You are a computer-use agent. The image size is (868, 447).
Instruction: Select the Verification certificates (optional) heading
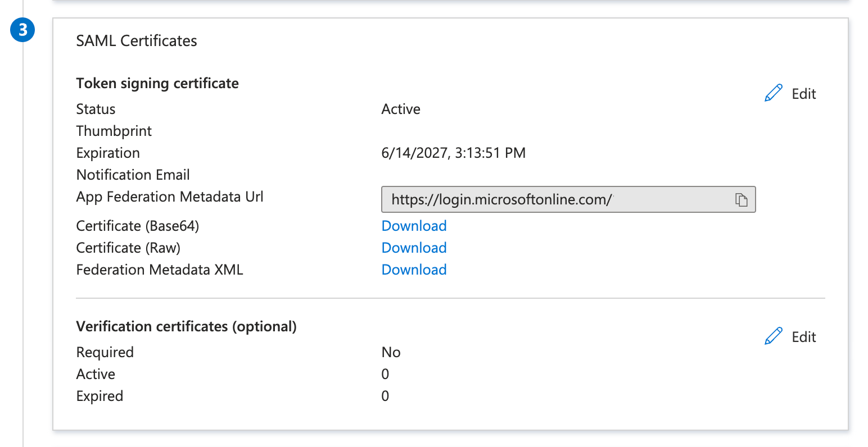tap(186, 327)
